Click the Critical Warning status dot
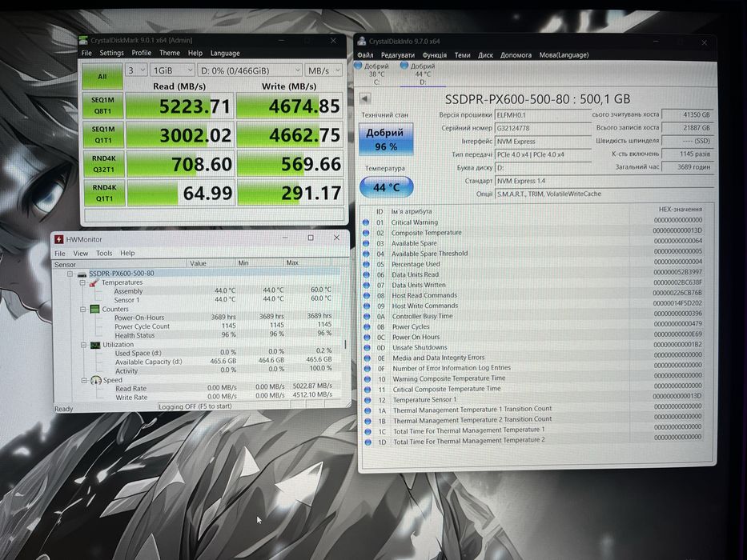Screen dimensions: 747x560 pos(366,222)
